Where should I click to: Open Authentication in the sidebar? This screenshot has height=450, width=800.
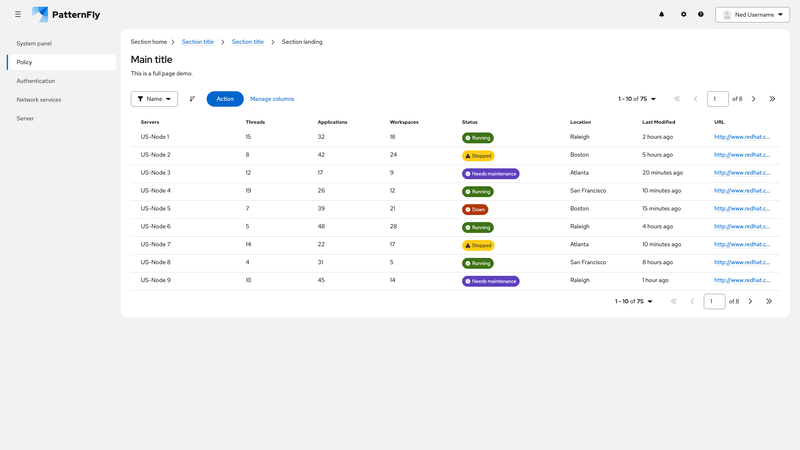[x=61, y=81]
